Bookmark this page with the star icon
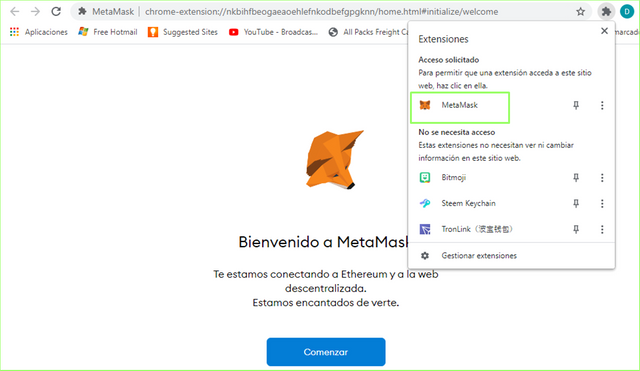Viewport: 640px width, 371px height. [580, 12]
